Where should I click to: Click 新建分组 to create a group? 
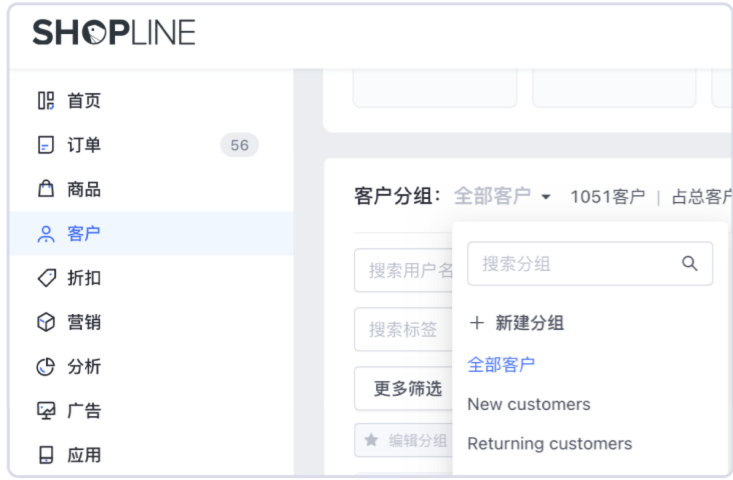coord(516,323)
